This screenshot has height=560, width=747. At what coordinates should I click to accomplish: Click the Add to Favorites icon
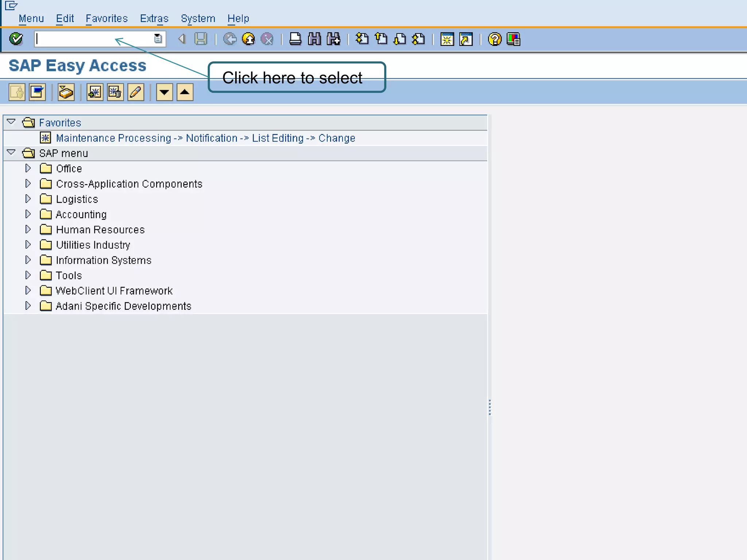[95, 92]
